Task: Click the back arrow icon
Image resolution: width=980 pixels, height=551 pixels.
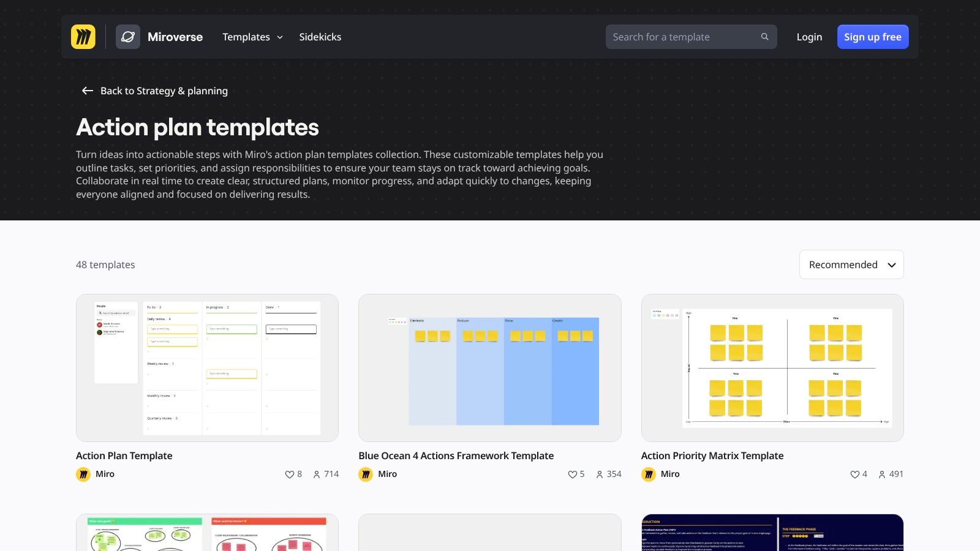Action: (88, 91)
